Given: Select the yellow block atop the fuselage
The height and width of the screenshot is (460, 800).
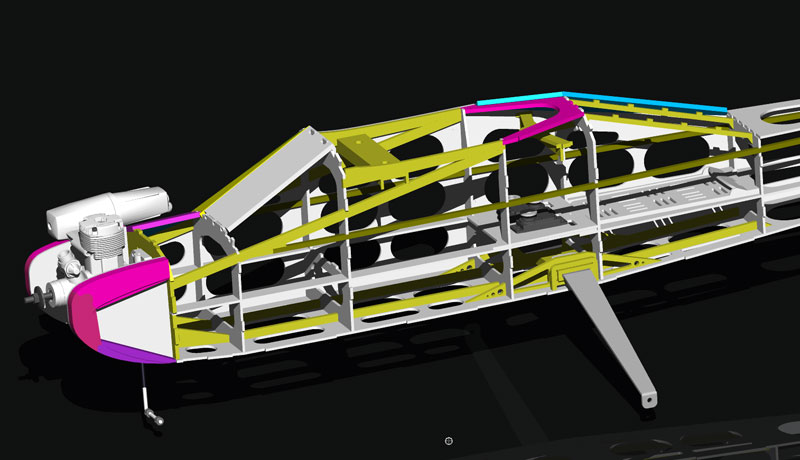Looking at the screenshot, I should [367, 152].
